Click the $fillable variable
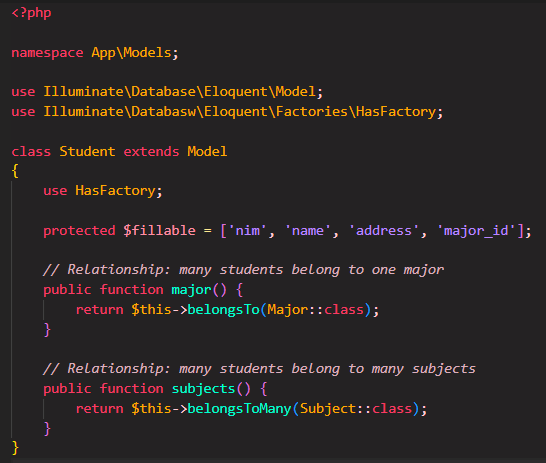This screenshot has height=463, width=546. click(x=159, y=230)
